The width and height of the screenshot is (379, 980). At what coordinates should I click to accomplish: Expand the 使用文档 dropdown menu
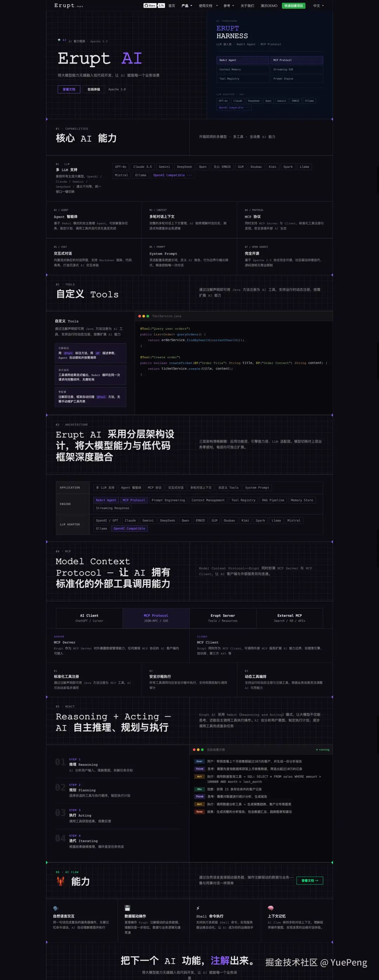click(x=208, y=6)
